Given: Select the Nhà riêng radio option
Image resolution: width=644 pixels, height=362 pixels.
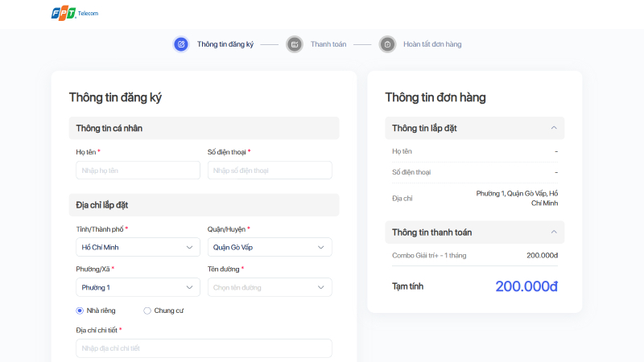Looking at the screenshot, I should tap(80, 311).
